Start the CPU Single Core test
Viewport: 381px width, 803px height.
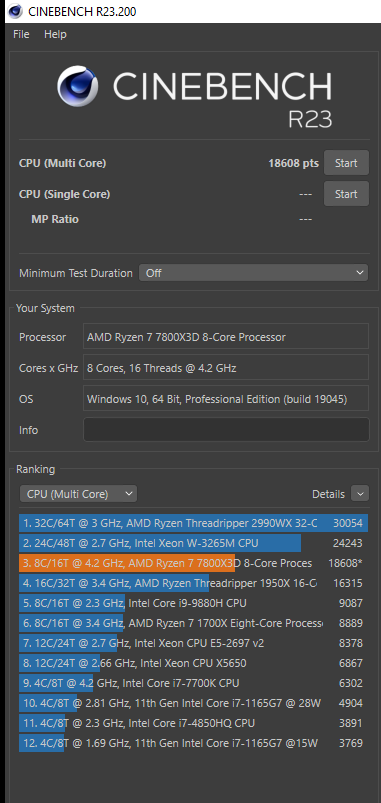[346, 194]
